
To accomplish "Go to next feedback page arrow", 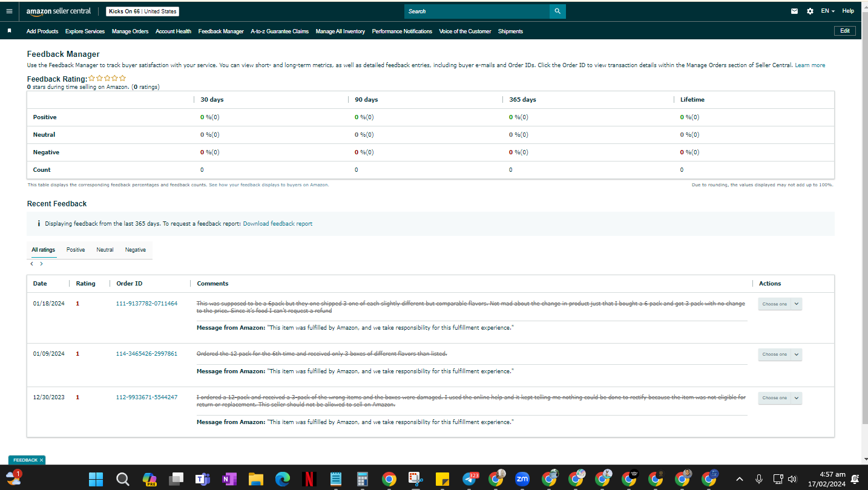I will (x=41, y=264).
